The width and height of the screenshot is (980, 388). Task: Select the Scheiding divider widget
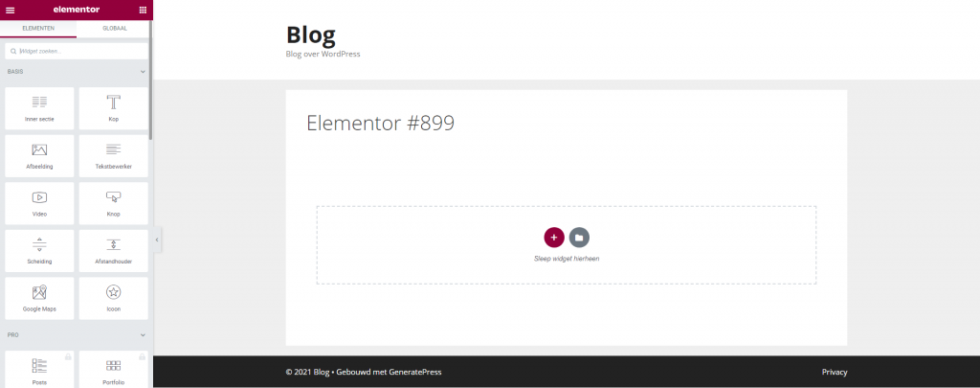(40, 250)
